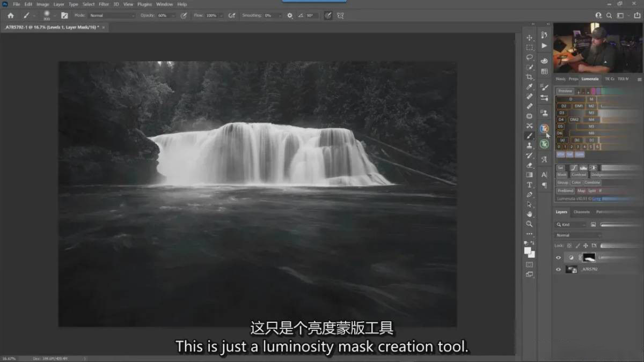Open the orange TK panel icon
Screen dimensions: 644x362
pos(544,129)
